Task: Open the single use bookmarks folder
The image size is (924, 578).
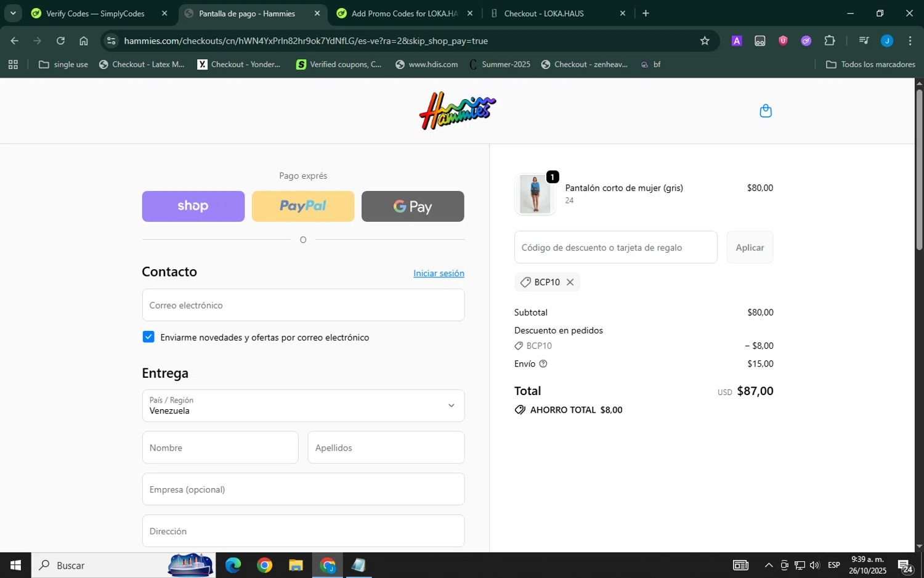Action: [x=63, y=64]
